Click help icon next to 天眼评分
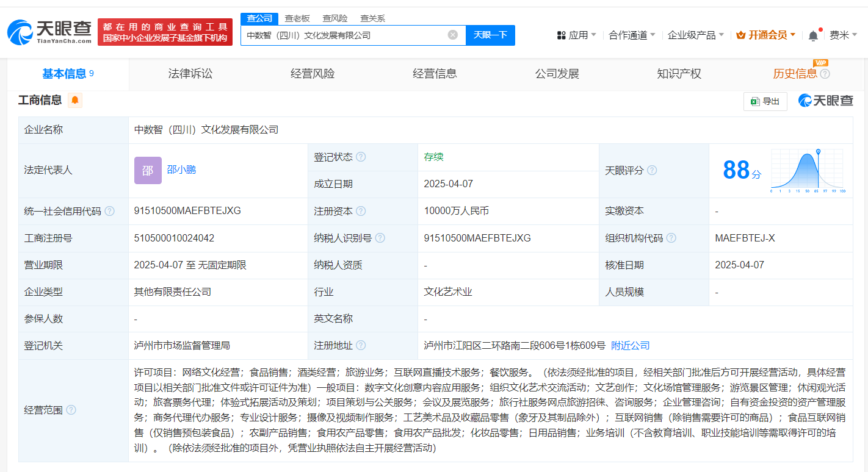868x472 pixels. pyautogui.click(x=652, y=170)
